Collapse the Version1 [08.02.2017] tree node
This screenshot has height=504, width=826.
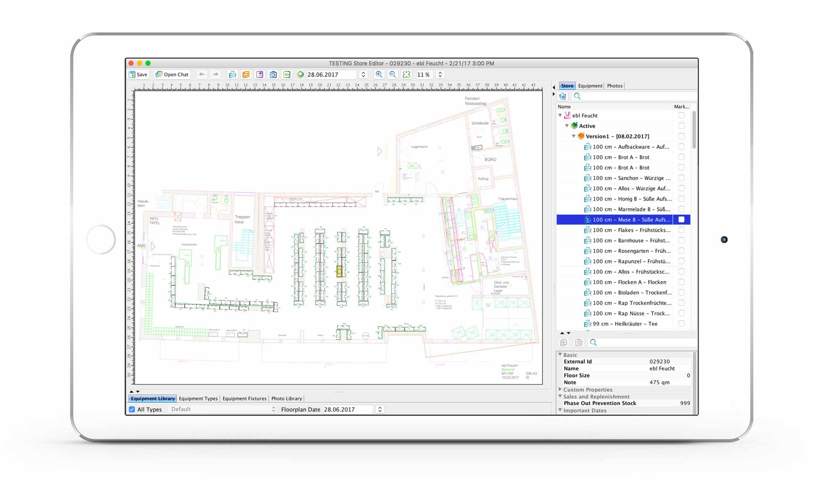574,136
